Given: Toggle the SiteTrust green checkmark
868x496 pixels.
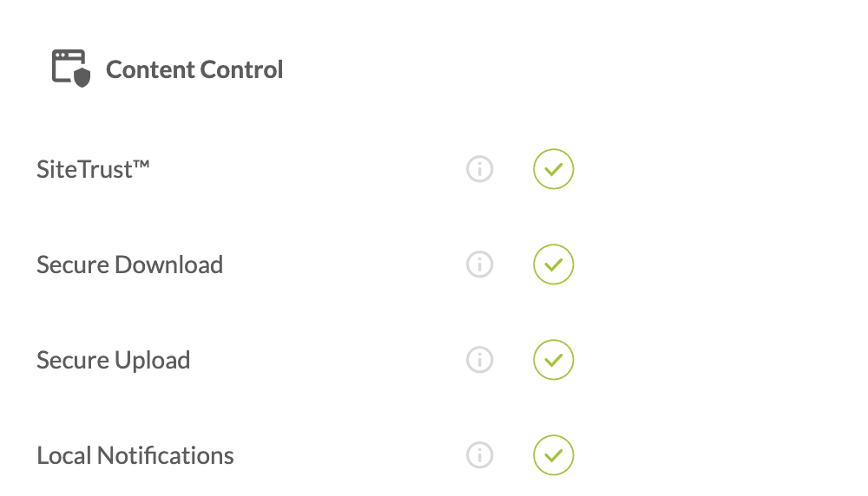Looking at the screenshot, I should (x=554, y=169).
